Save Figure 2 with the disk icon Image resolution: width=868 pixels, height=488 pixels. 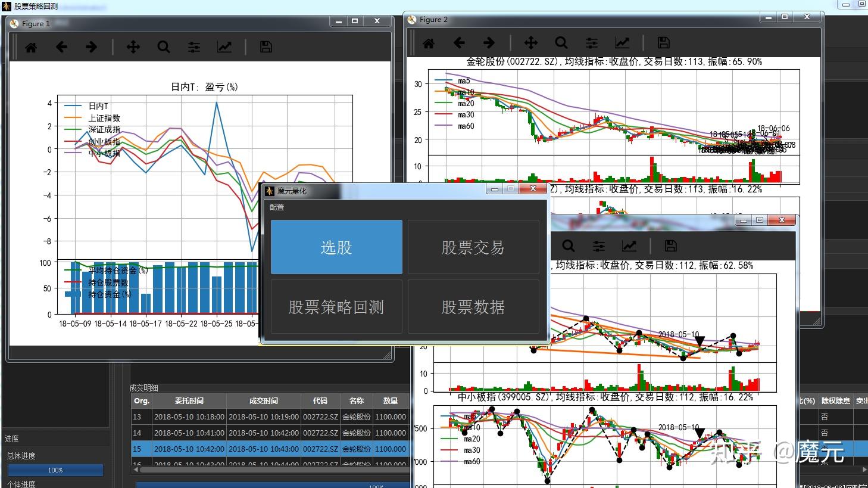tap(663, 42)
